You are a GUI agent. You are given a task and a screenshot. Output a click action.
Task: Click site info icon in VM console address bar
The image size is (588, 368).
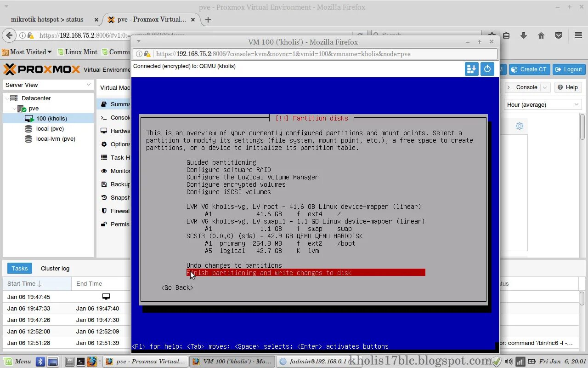point(140,54)
